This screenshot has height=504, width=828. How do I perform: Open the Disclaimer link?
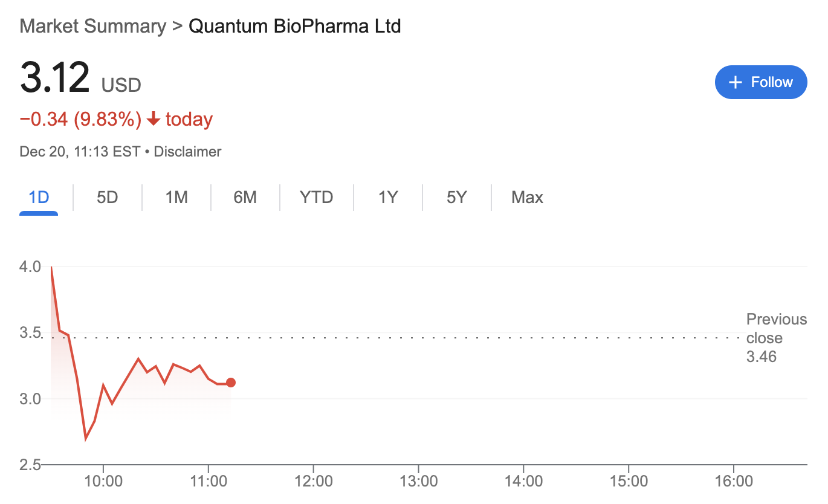pos(187,152)
